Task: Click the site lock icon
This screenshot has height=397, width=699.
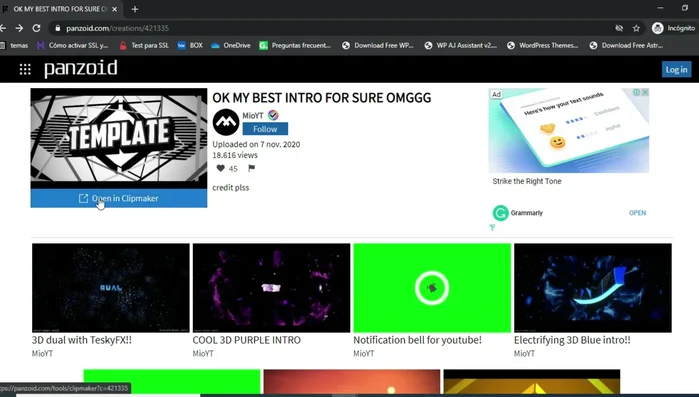Action: click(57, 28)
